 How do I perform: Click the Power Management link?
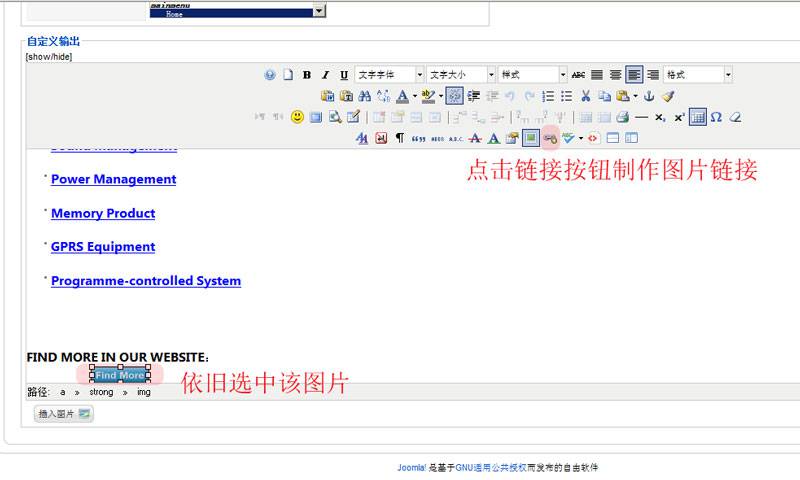(x=113, y=179)
